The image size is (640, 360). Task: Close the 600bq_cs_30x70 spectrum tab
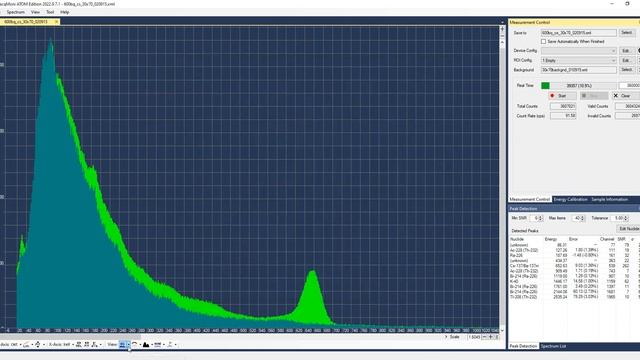pyautogui.click(x=56, y=22)
